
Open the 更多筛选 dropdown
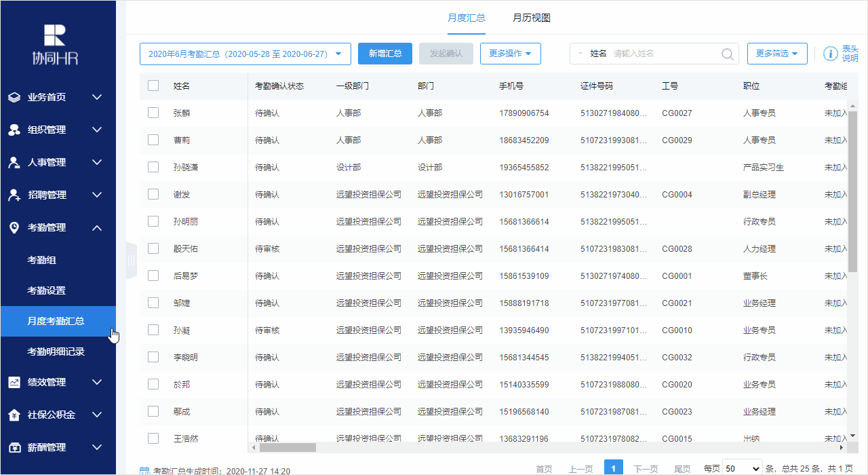pos(777,54)
